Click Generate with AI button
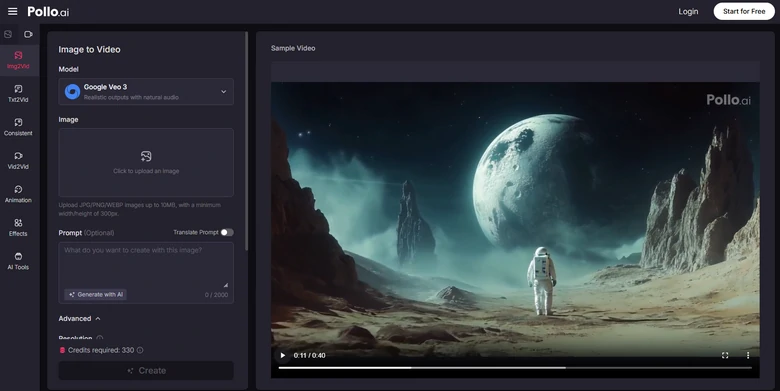Image resolution: width=780 pixels, height=391 pixels. tap(95, 294)
